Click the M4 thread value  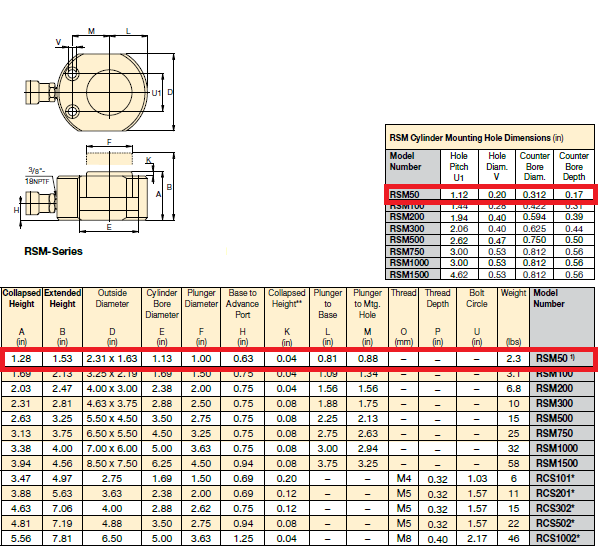pyautogui.click(x=404, y=478)
